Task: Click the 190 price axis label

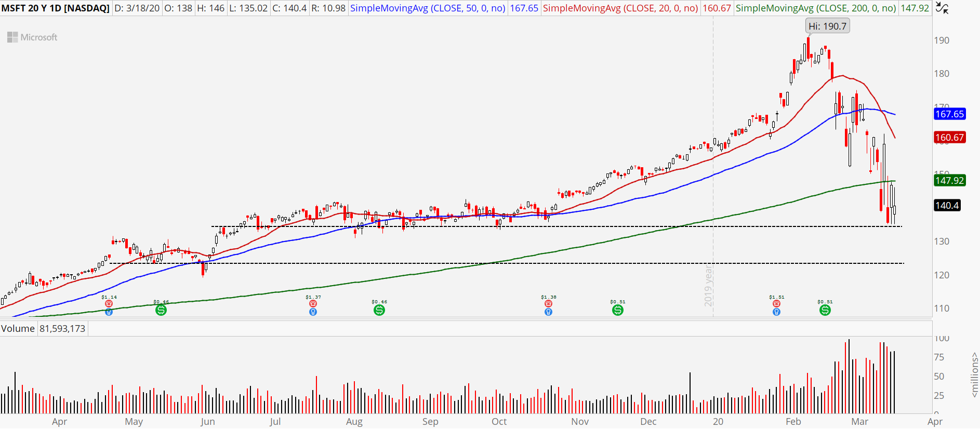Action: [x=942, y=40]
